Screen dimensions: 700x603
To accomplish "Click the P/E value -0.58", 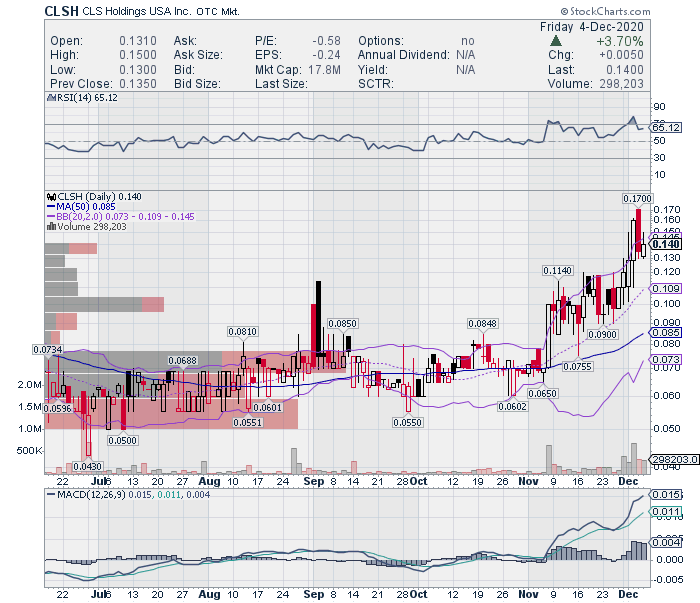I will (x=326, y=41).
